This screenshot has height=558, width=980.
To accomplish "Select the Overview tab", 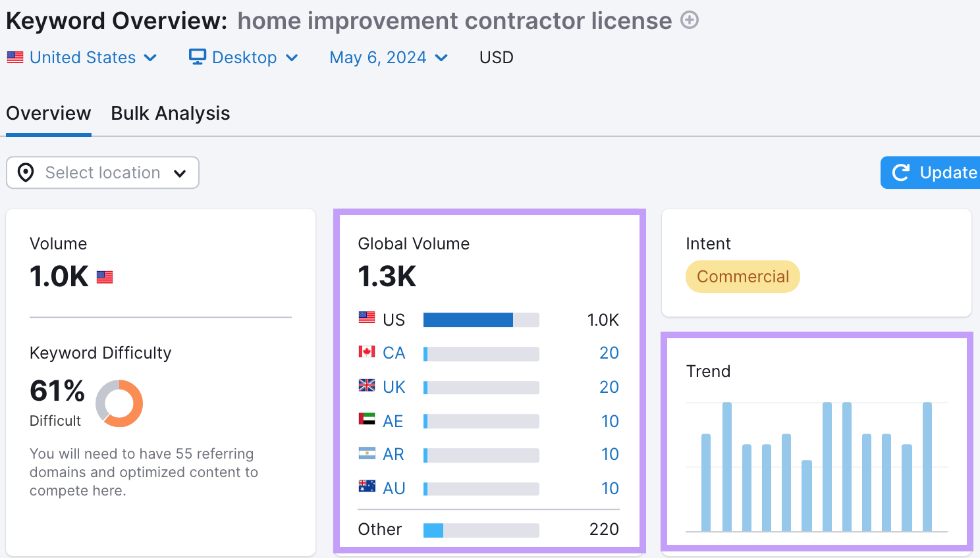I will coord(48,113).
